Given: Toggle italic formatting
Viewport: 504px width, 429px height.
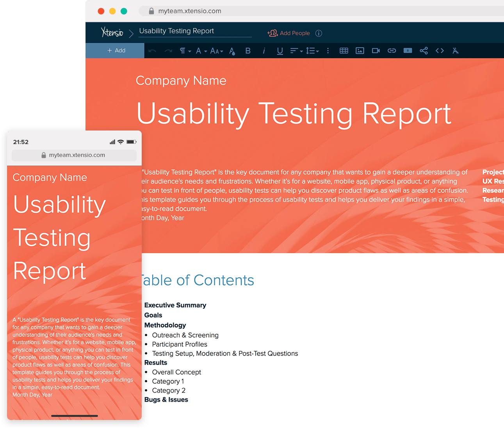Looking at the screenshot, I should [x=264, y=50].
